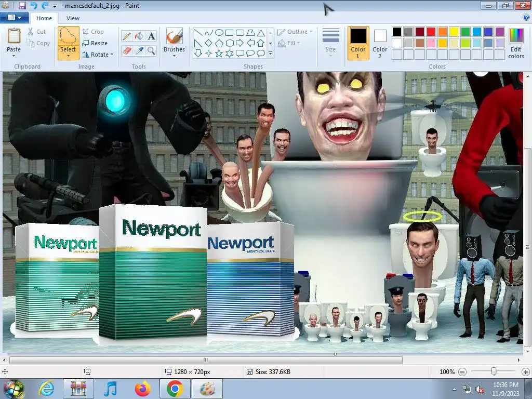Open Google Chrome from taskbar

pos(175,389)
